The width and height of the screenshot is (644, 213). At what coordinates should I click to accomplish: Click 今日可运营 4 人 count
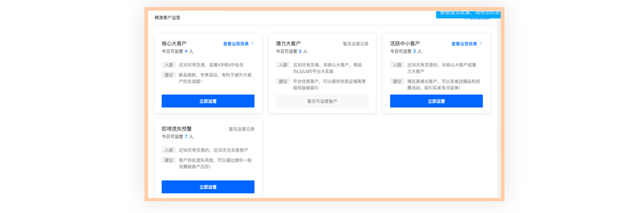tap(178, 52)
